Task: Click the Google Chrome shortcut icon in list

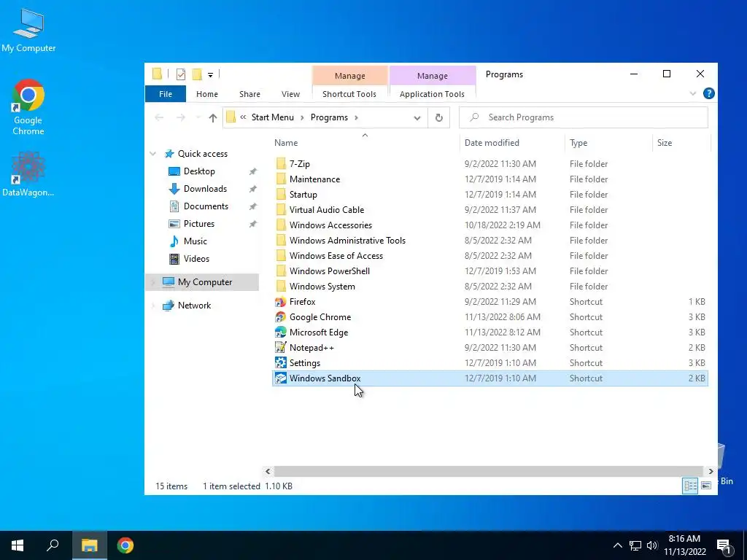Action: (281, 317)
